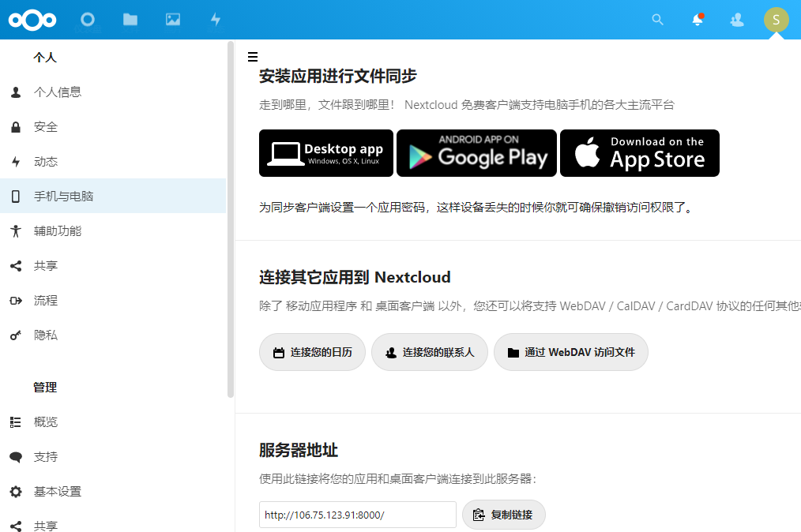801x532 pixels.
Task: Click the list icon beside 概览
Action: 16,422
